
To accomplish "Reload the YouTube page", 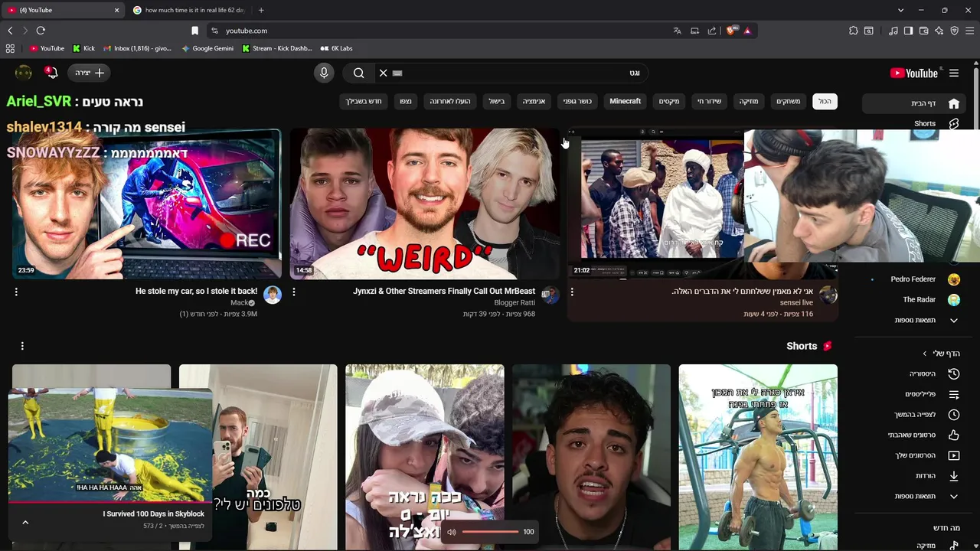I will pyautogui.click(x=41, y=31).
